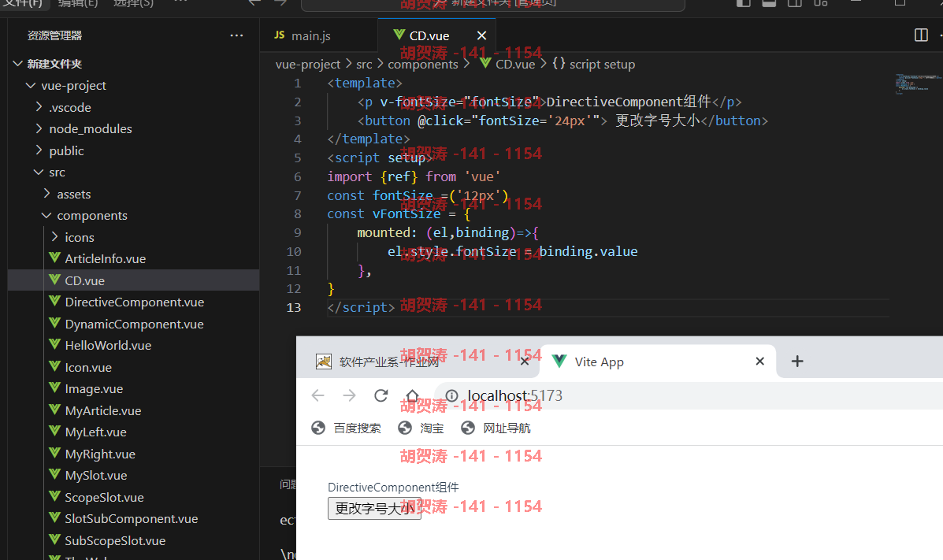
Task: Open the 网址导航 bookmark
Action: click(496, 428)
